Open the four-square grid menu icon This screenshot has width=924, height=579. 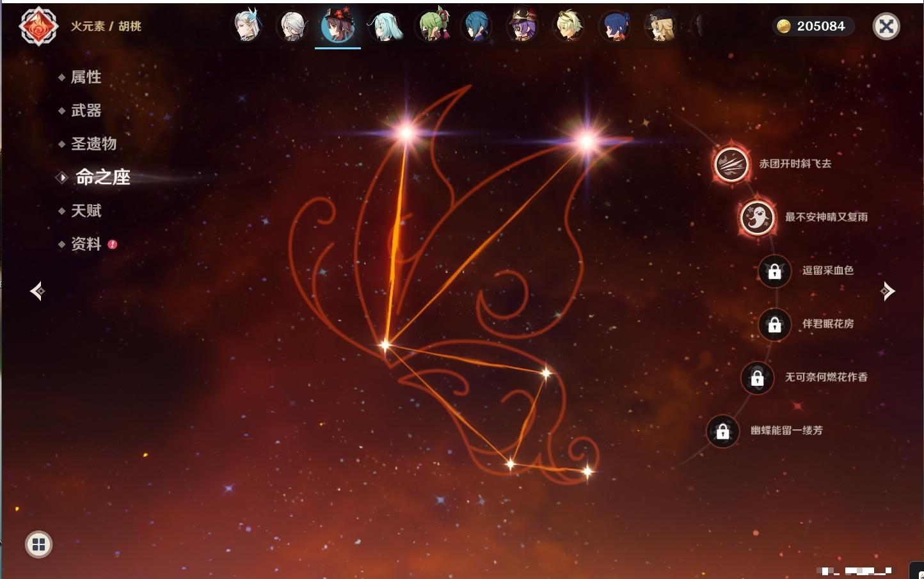(x=38, y=544)
